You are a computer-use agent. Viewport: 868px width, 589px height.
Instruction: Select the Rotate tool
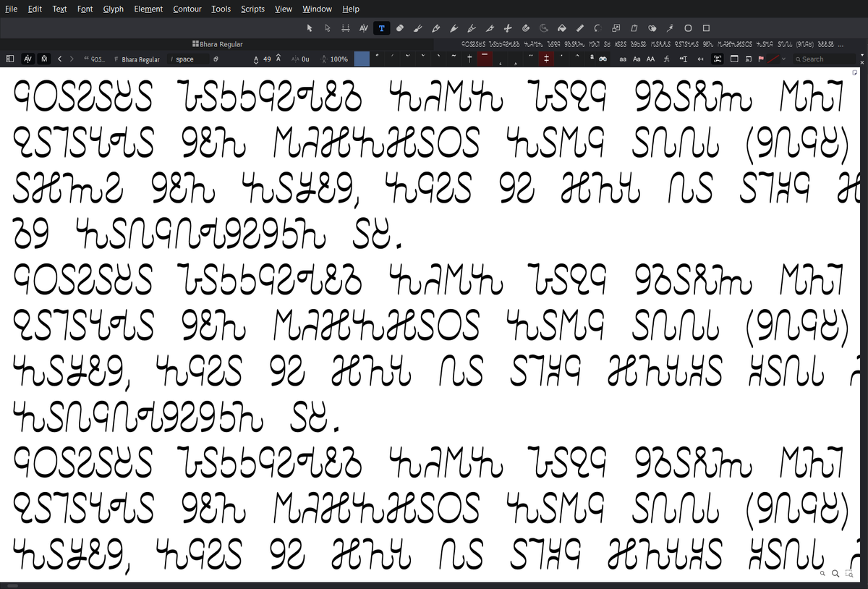coord(597,28)
